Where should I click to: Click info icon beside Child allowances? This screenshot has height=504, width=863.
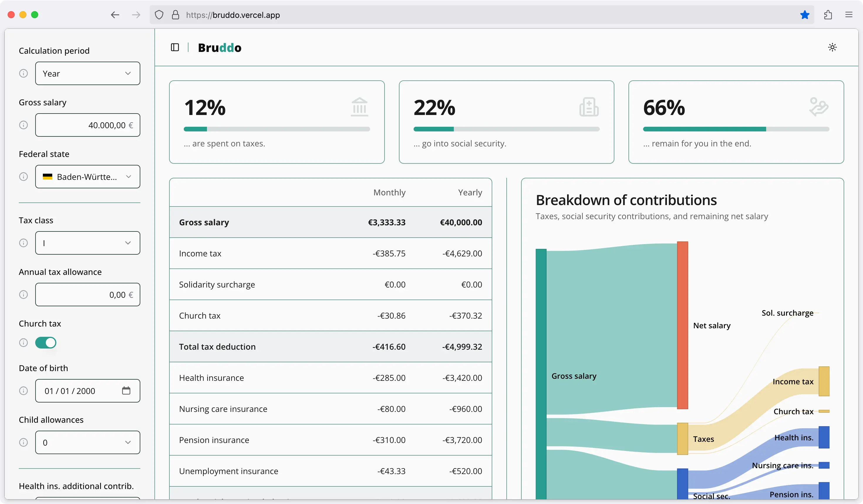(23, 442)
